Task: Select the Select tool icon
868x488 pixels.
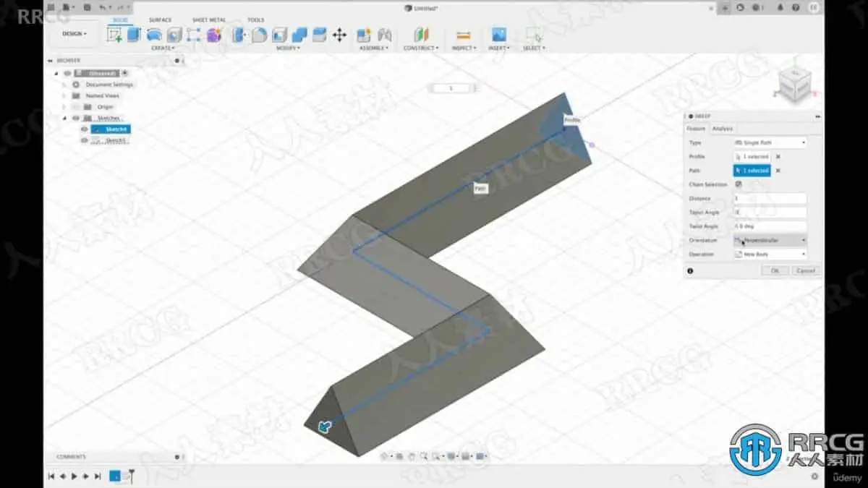Action: coord(533,35)
